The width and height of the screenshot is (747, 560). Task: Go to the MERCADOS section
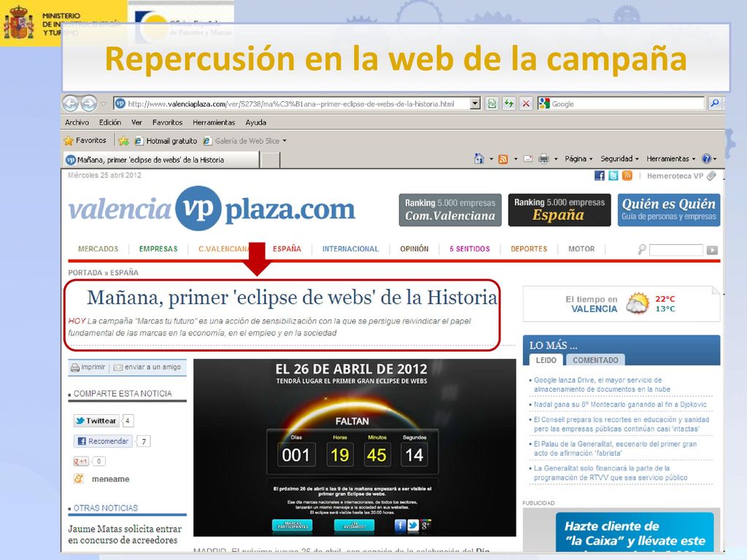click(98, 249)
